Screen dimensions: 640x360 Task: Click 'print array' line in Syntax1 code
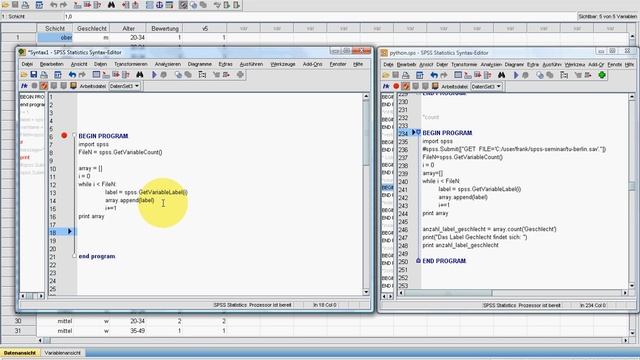tap(91, 216)
